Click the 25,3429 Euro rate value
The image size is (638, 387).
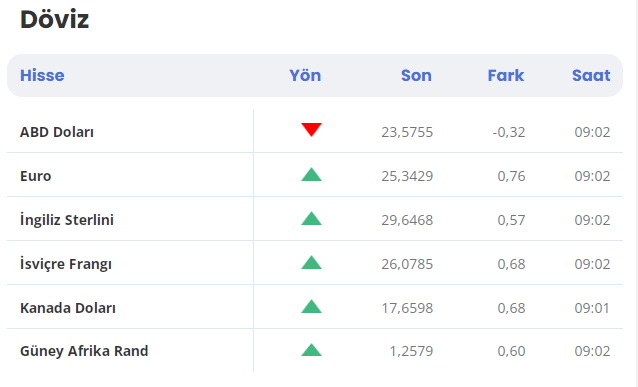pyautogui.click(x=407, y=176)
